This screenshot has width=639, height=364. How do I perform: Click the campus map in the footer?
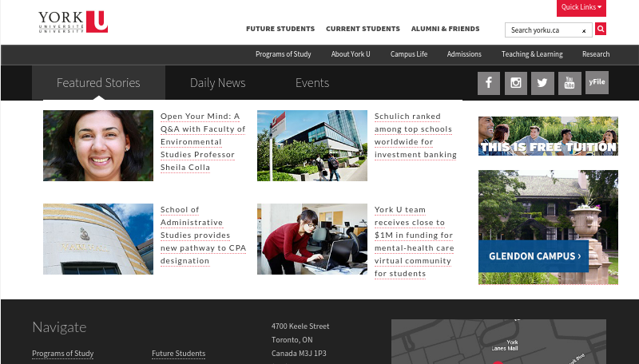click(x=498, y=341)
